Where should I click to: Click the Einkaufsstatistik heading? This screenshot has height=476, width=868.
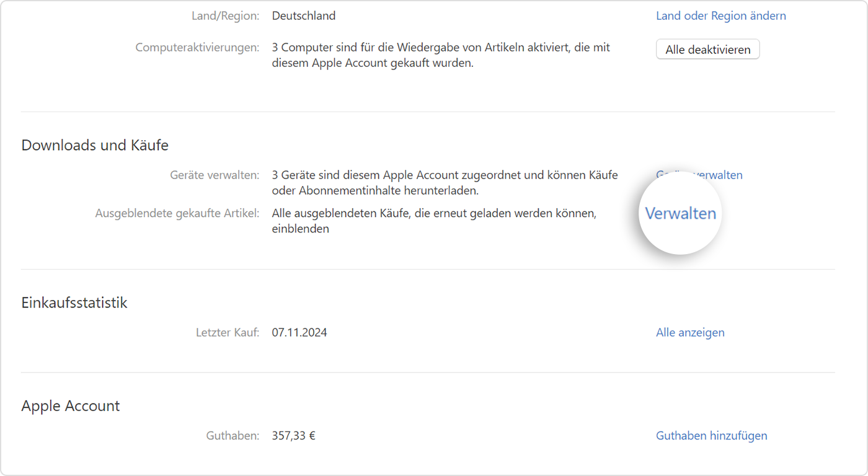(x=74, y=302)
